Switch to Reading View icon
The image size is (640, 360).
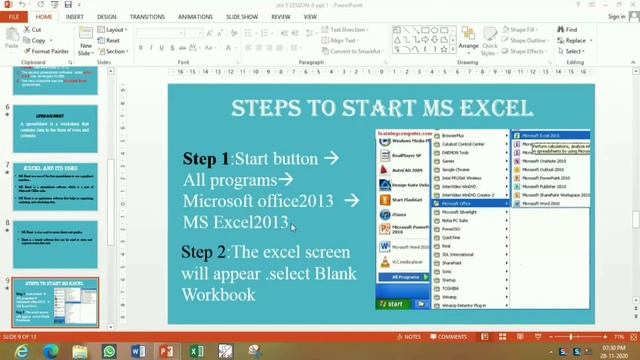[x=520, y=337]
